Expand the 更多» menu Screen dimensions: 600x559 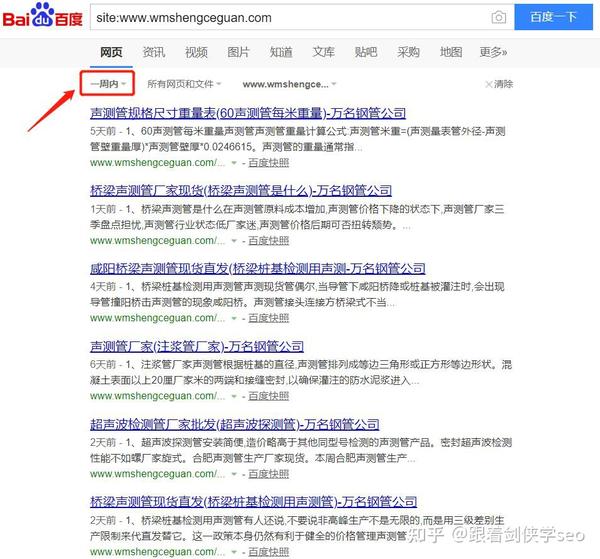coord(493,52)
